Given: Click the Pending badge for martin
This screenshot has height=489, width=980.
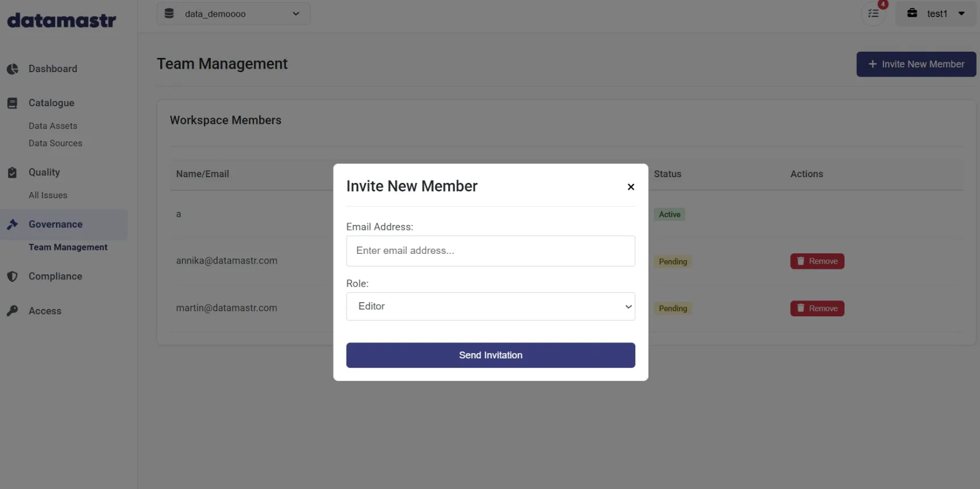Looking at the screenshot, I should [x=673, y=308].
